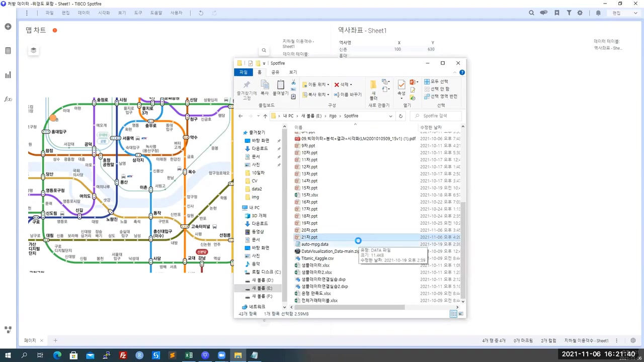Click the filter funnel icon in Spotfire toolbar

click(569, 13)
